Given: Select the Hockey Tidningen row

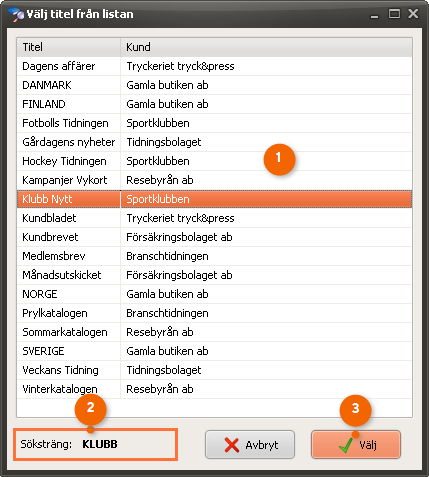Looking at the screenshot, I should [214, 161].
